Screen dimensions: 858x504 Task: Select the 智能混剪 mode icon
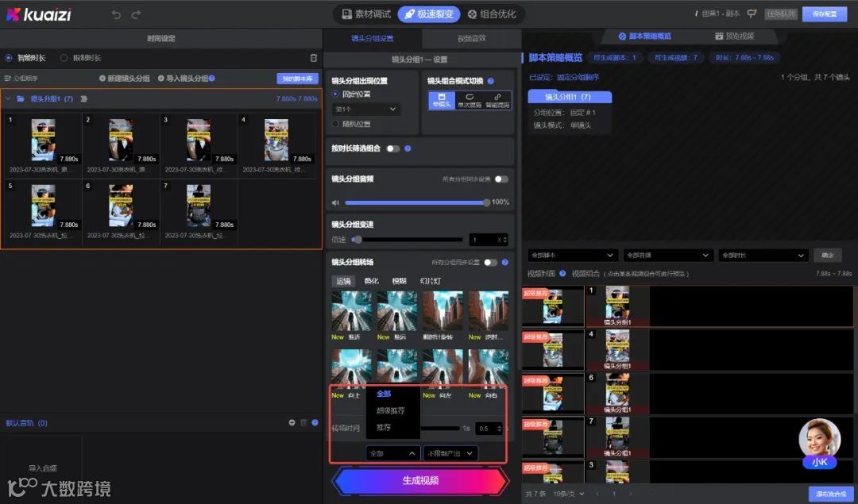tap(497, 101)
